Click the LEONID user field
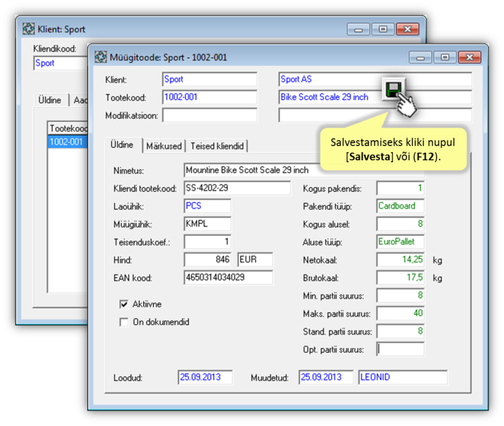This screenshot has width=504, height=426. pyautogui.click(x=403, y=377)
